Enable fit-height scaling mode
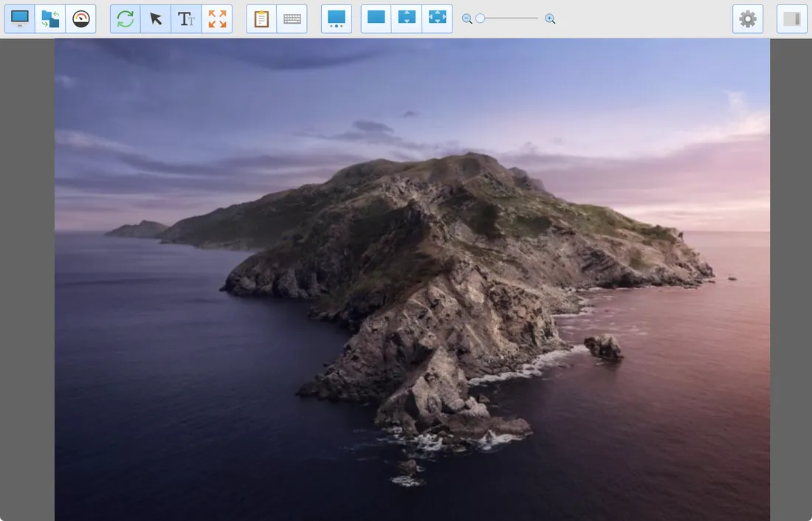 point(406,18)
